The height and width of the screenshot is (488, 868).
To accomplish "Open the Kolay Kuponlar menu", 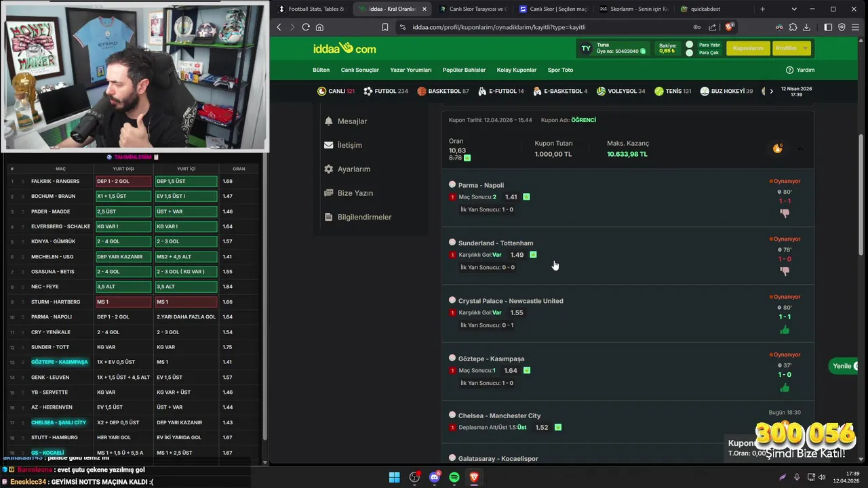I will coord(516,70).
